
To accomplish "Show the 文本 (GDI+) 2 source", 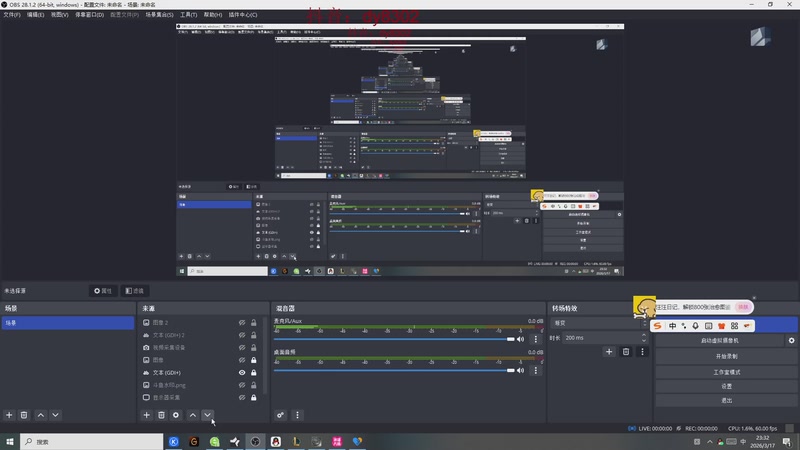I will pos(242,335).
